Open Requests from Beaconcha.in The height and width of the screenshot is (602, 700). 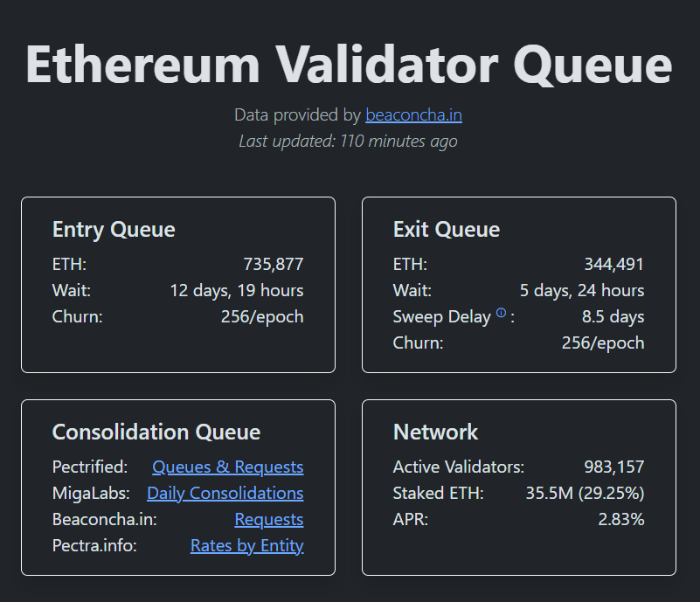268,519
